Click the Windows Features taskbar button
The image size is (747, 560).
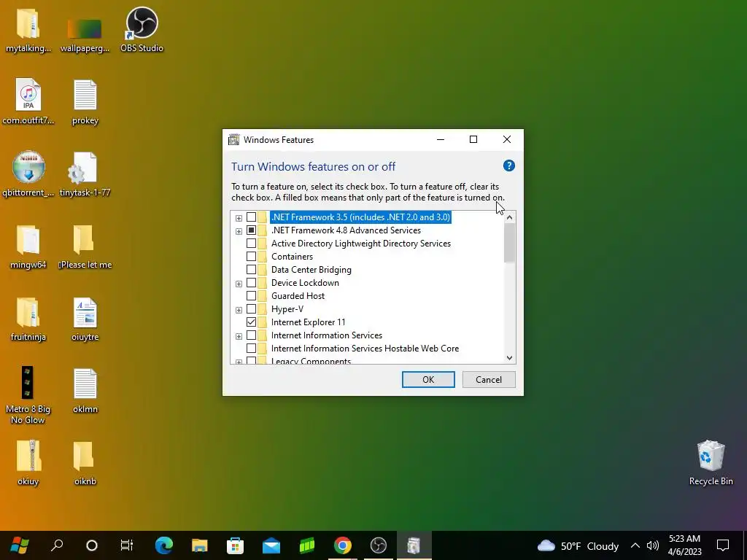(x=414, y=545)
